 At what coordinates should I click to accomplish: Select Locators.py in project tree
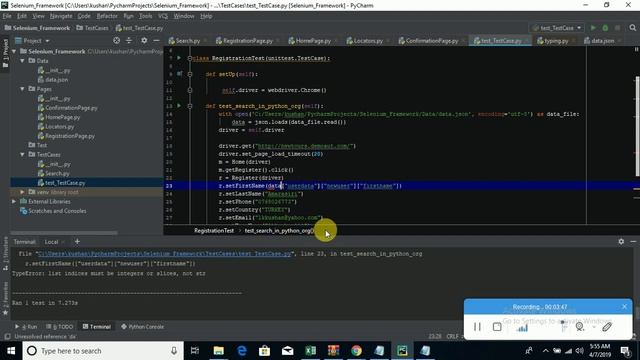coord(60,127)
